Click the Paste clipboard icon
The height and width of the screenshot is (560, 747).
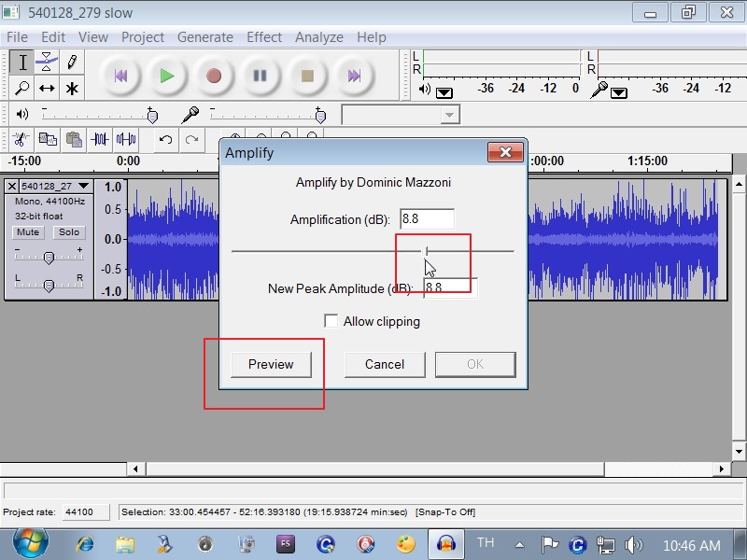click(74, 139)
